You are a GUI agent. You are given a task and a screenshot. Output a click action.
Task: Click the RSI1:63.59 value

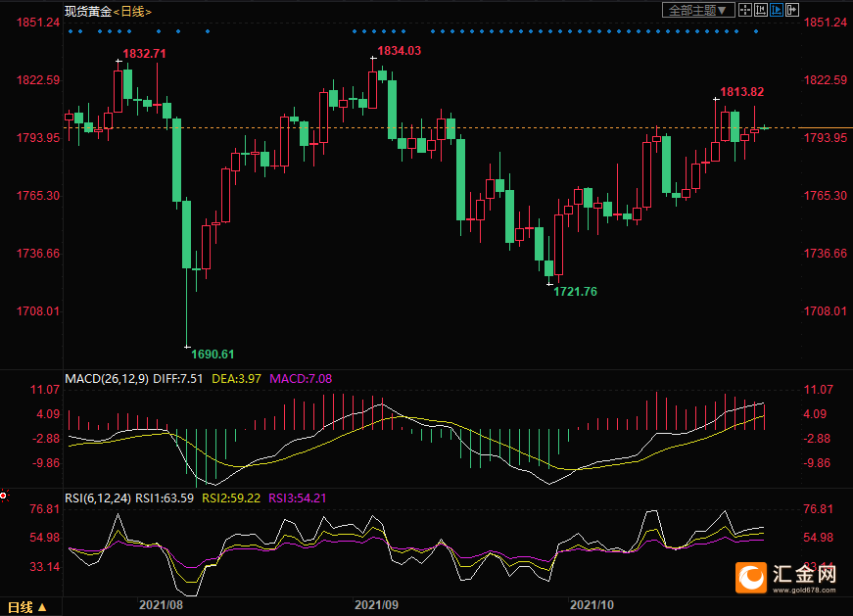click(165, 498)
